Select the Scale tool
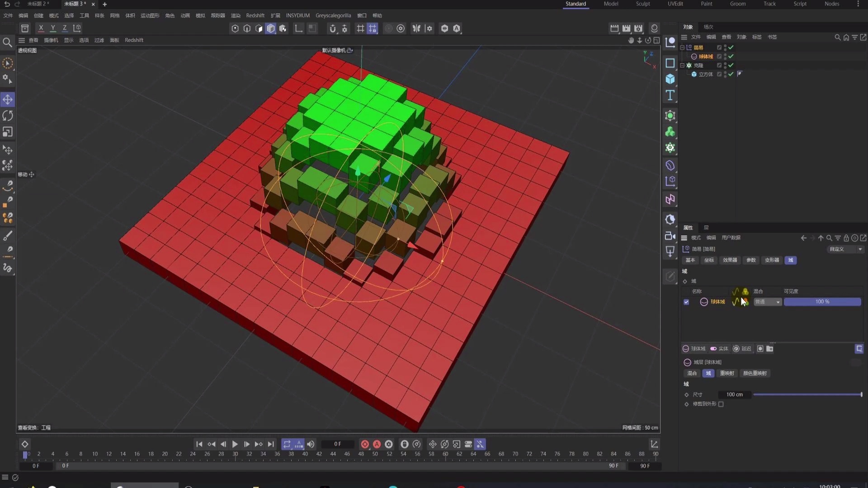Viewport: 868px width, 488px height. (7, 131)
